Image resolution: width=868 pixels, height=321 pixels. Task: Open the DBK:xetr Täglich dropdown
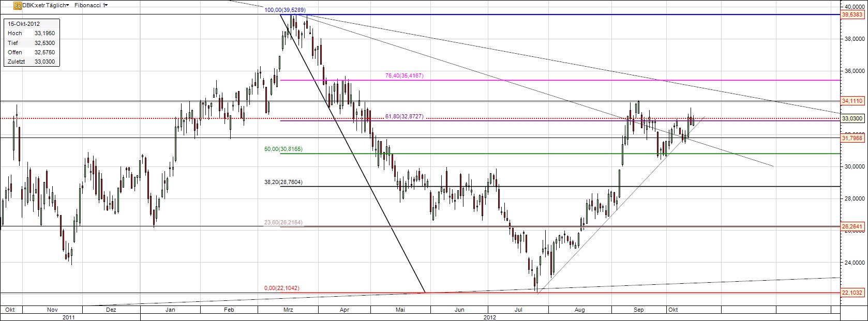(x=45, y=5)
